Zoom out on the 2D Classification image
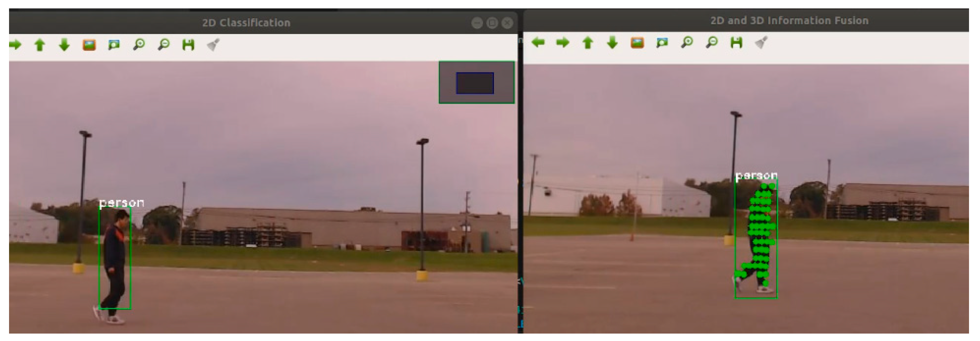This screenshot has width=980, height=341. click(163, 45)
